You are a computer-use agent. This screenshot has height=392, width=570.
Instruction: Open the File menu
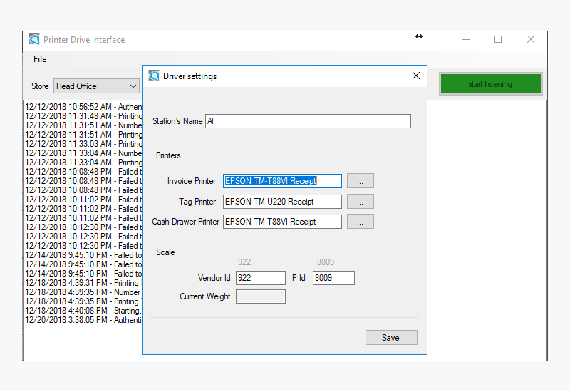(40, 59)
